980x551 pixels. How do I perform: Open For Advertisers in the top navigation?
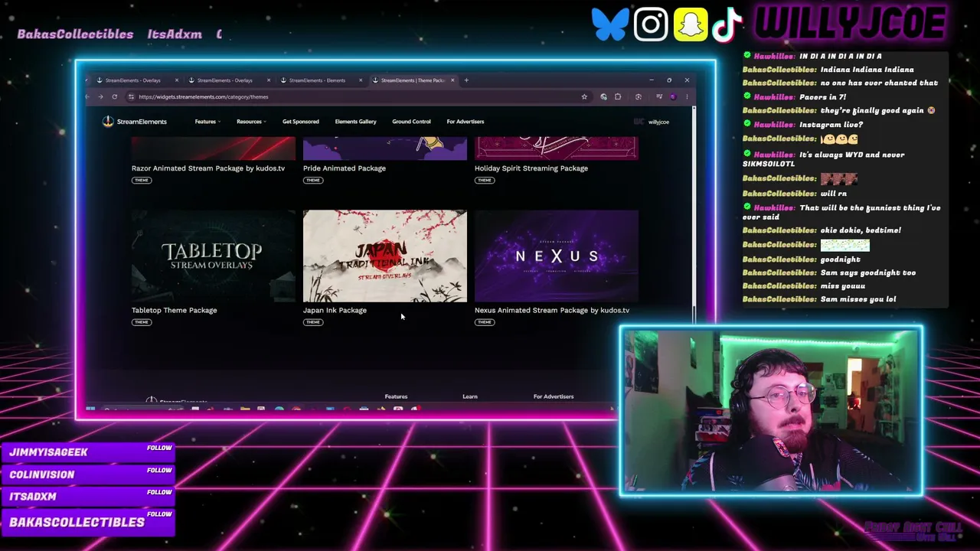click(x=465, y=121)
